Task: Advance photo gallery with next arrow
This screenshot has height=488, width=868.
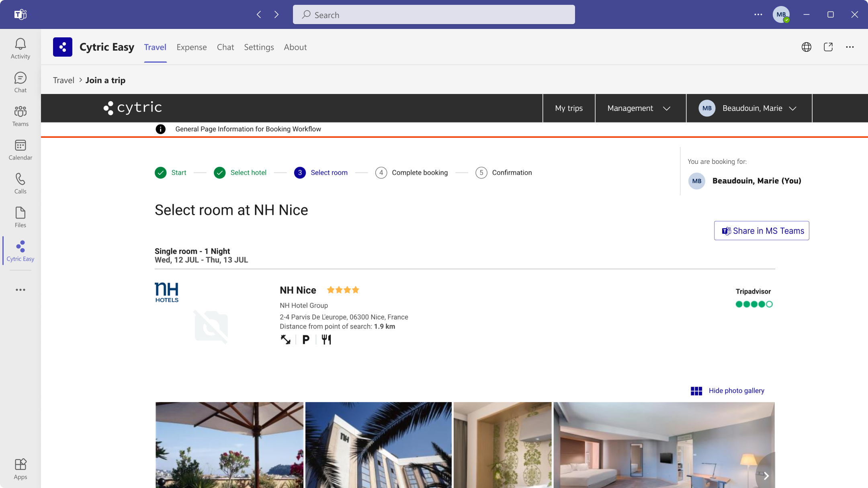Action: tap(766, 476)
